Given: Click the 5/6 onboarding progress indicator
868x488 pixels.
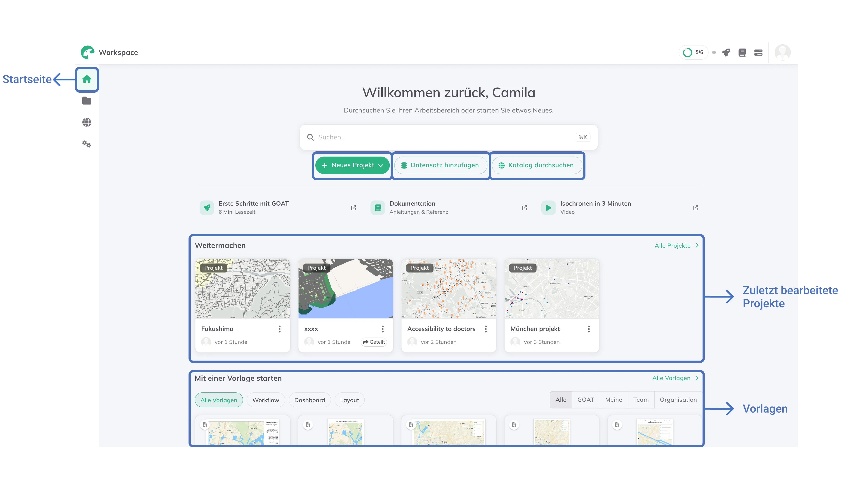Looking at the screenshot, I should [693, 53].
